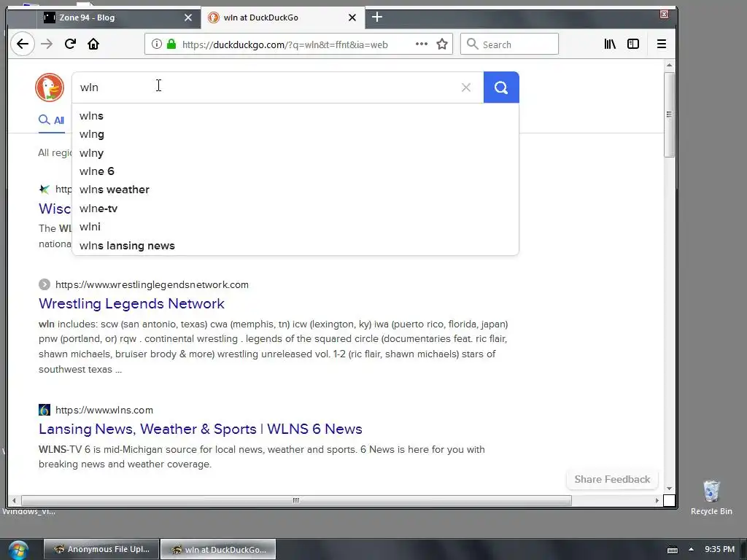
Task: Select the 'wlne-tv' suggestion
Action: [295, 209]
